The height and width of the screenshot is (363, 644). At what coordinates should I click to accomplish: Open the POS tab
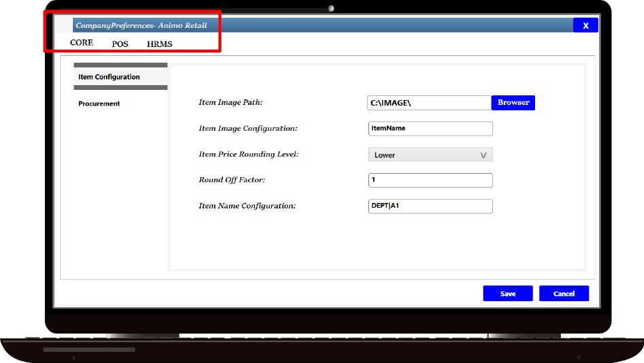[x=120, y=44]
